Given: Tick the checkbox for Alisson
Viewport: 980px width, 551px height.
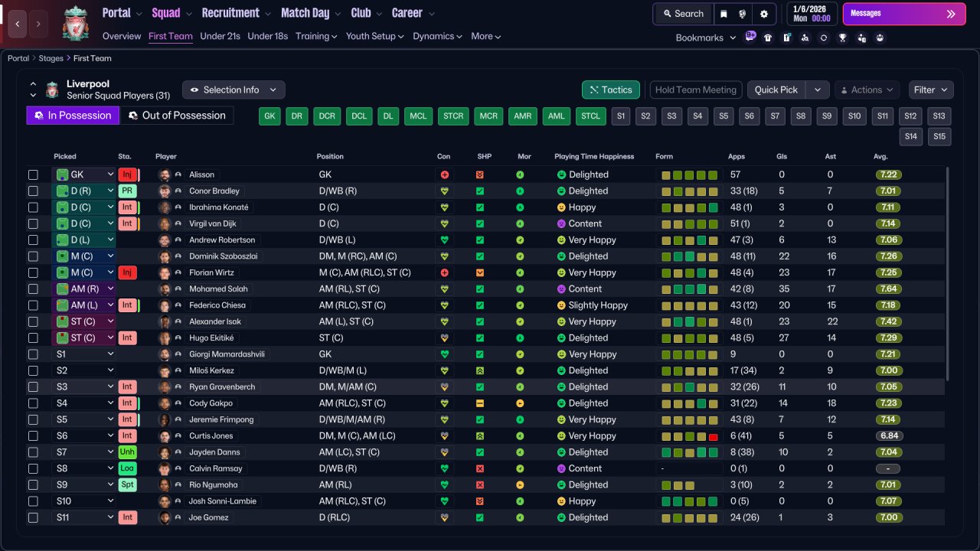Looking at the screenshot, I should click(33, 174).
